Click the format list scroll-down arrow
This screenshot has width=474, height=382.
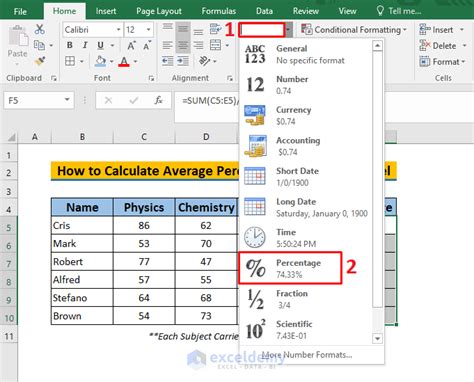[x=377, y=339]
